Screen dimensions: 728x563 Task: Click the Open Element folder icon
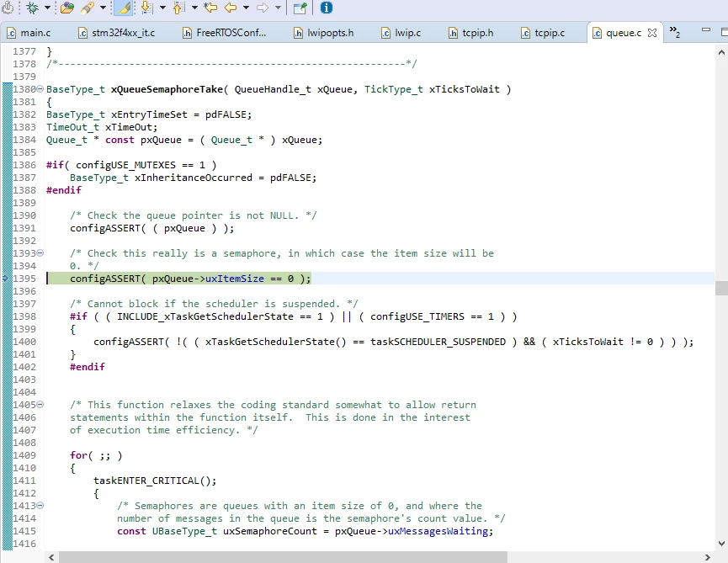pyautogui.click(x=67, y=8)
